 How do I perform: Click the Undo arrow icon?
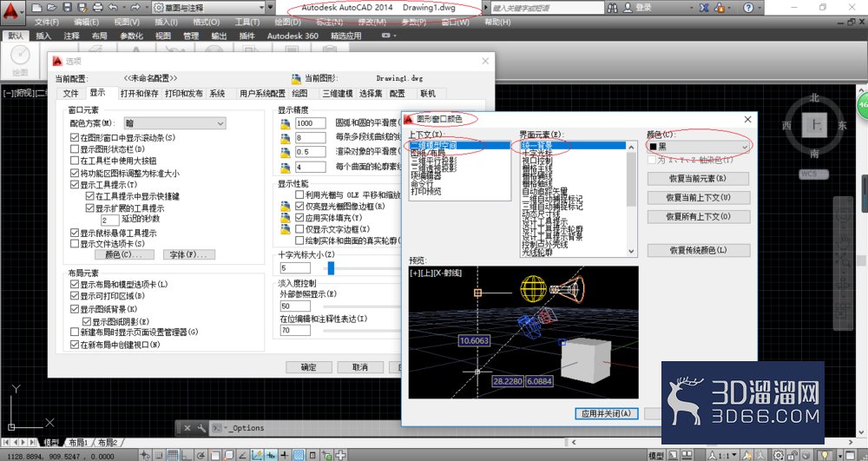[x=113, y=8]
